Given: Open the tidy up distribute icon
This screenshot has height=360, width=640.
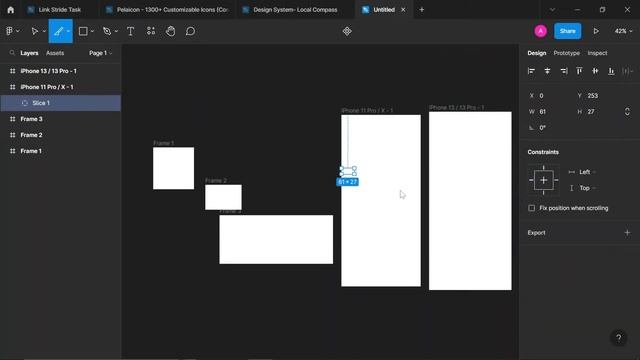Looking at the screenshot, I should pyautogui.click(x=627, y=71).
